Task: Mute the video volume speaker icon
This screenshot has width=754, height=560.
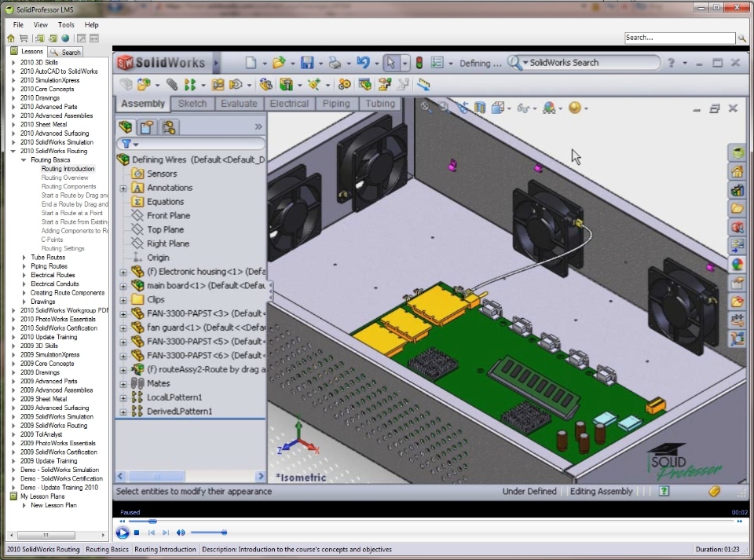Action: pyautogui.click(x=181, y=533)
